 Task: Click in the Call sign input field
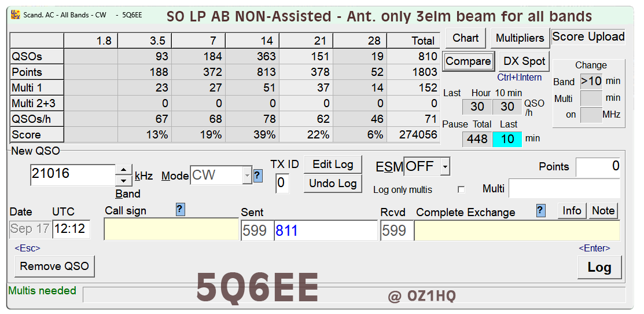pos(171,230)
